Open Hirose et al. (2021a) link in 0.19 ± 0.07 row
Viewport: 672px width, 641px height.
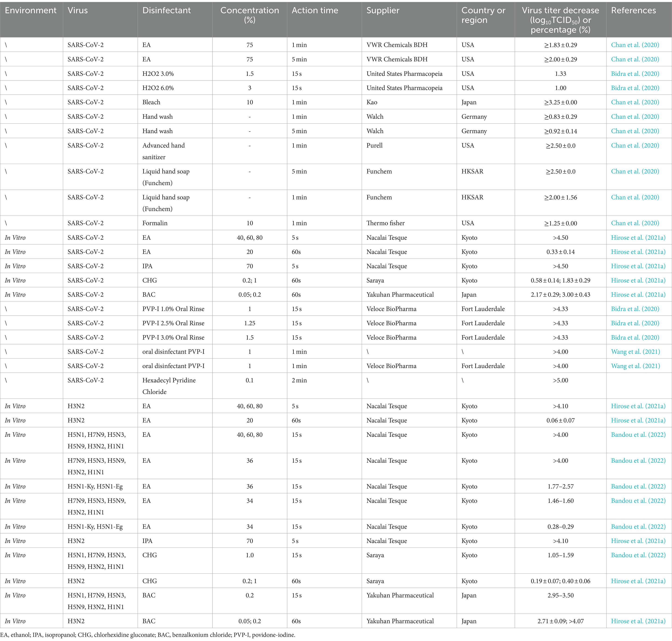638,581
